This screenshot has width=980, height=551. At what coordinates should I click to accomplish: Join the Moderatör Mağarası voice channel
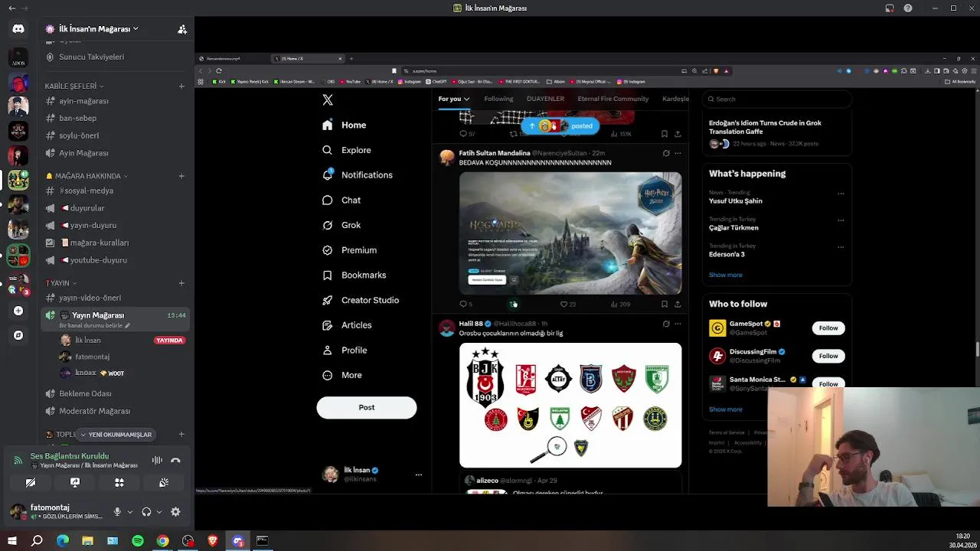coord(115,411)
